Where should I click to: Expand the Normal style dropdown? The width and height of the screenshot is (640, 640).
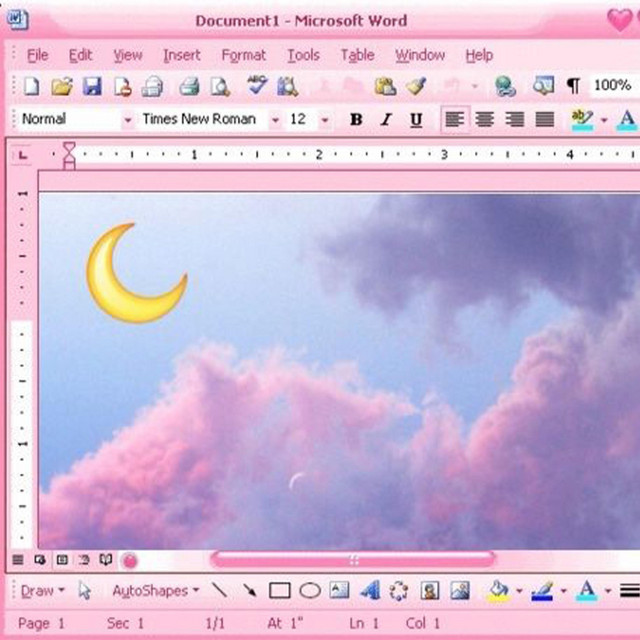coord(128,120)
